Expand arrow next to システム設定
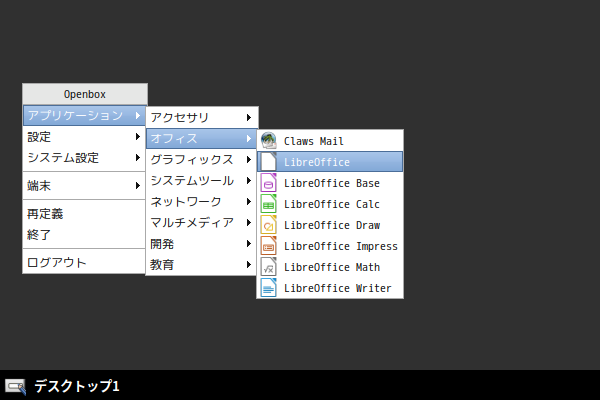Image resolution: width=600 pixels, height=400 pixels. click(x=138, y=158)
